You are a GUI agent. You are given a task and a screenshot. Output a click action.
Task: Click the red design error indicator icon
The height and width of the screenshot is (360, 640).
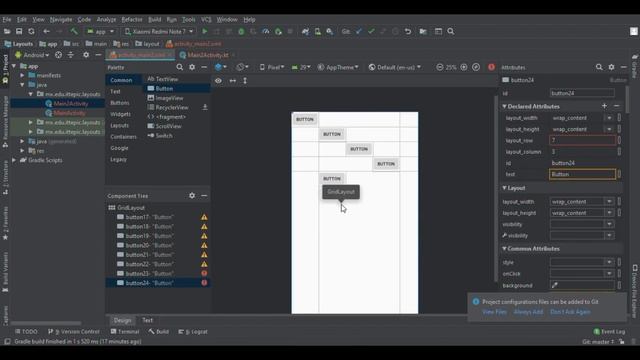pyautogui.click(x=491, y=67)
